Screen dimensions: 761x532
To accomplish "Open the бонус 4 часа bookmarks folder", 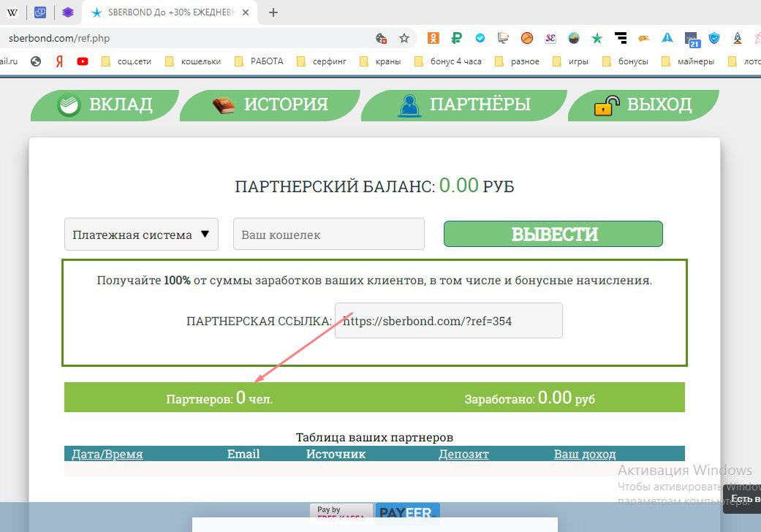I will pos(448,61).
